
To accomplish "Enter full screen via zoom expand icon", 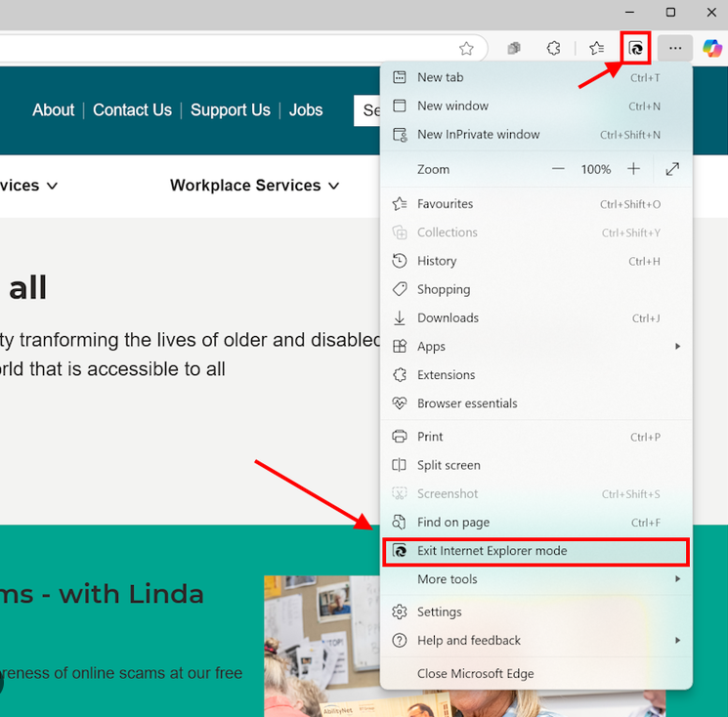I will click(672, 169).
